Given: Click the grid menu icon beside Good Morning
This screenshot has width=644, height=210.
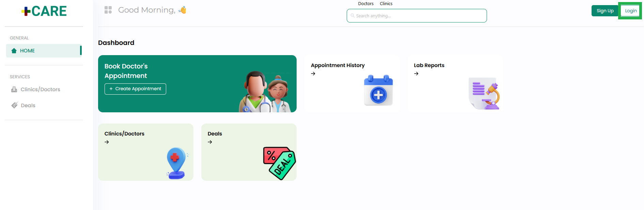Looking at the screenshot, I should pos(108,10).
